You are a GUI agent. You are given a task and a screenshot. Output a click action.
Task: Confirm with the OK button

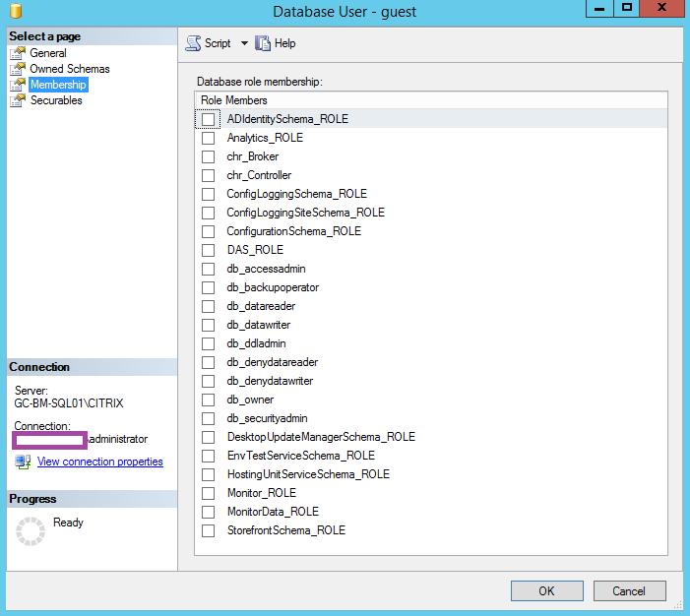[x=547, y=591]
